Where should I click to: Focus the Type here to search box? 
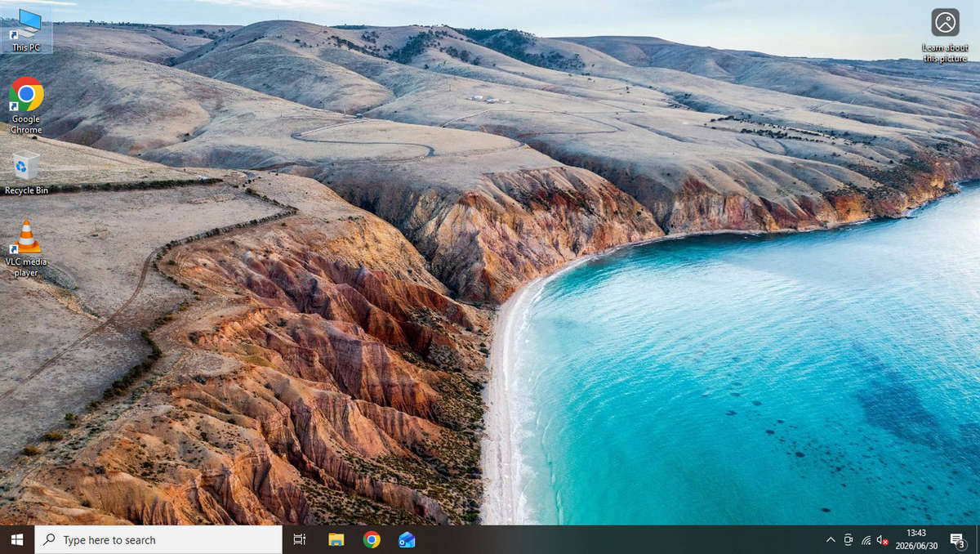coord(158,539)
